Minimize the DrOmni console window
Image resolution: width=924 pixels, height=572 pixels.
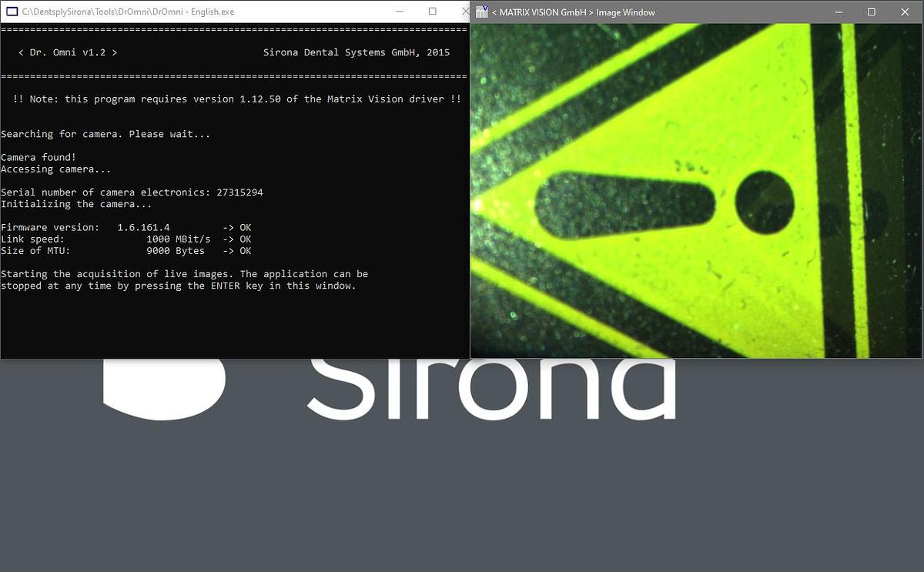tap(399, 12)
